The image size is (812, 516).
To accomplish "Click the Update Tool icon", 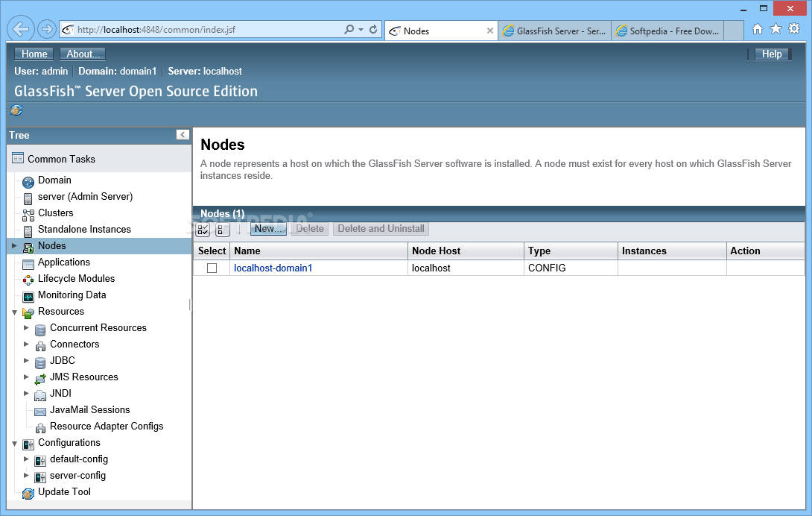I will click(28, 494).
